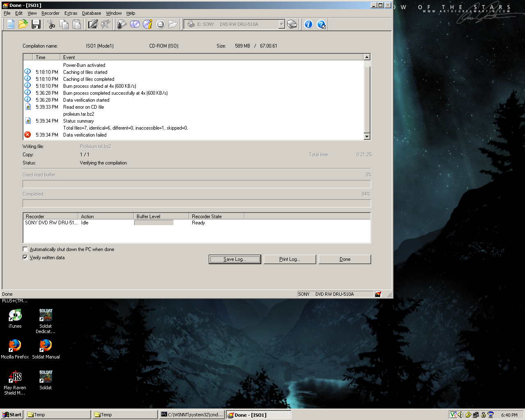Open the File menu
Viewport: 525px width, 420px height.
7,13
